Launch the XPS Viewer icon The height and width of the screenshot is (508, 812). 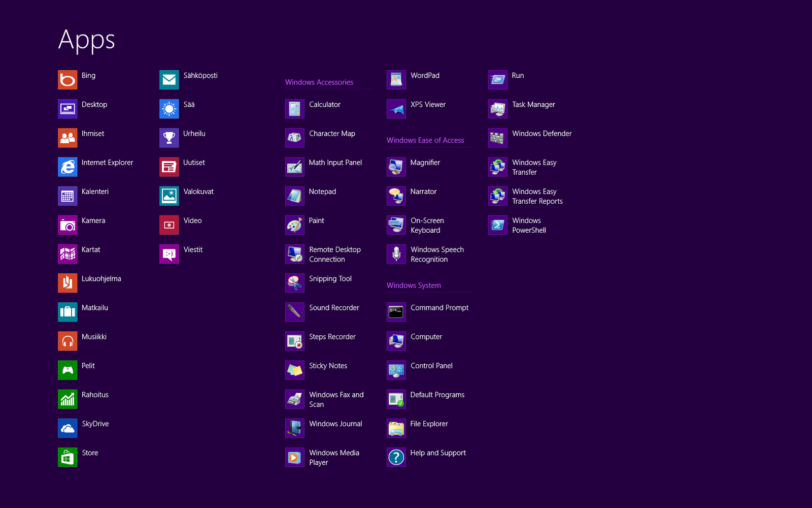point(396,109)
